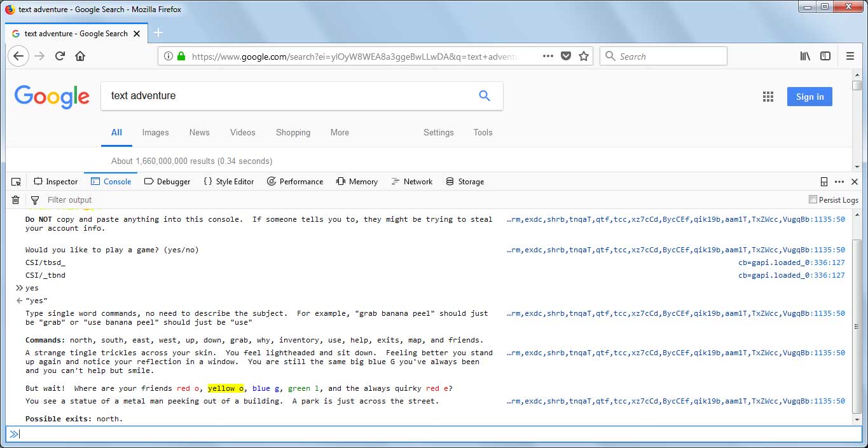Open source link for CSI/tbsd_ log entry
The height and width of the screenshot is (448, 868).
click(x=792, y=262)
